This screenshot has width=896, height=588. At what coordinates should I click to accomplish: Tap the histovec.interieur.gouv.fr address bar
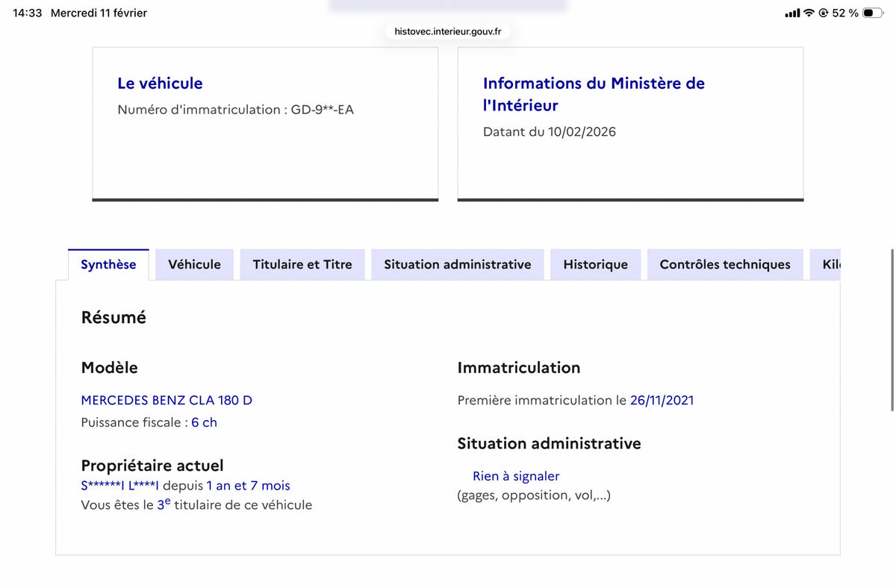click(448, 31)
